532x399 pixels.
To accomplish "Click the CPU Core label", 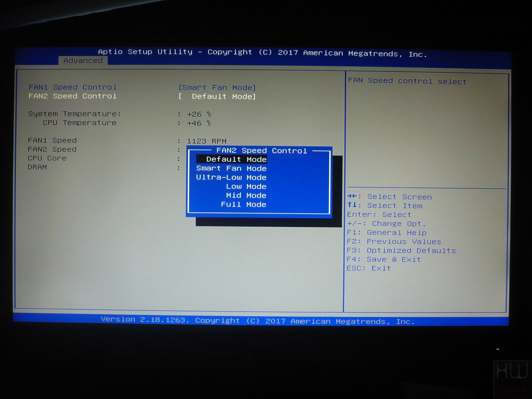I will tap(47, 158).
